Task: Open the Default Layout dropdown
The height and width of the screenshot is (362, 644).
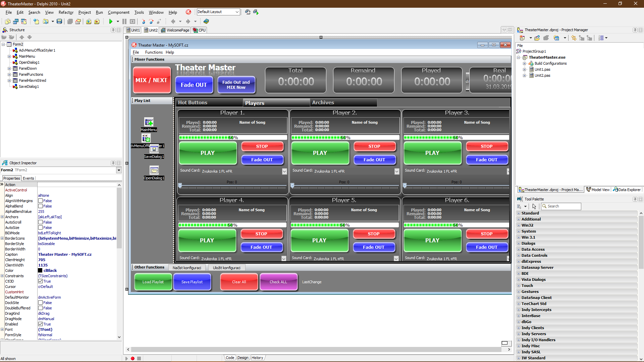Action: pyautogui.click(x=237, y=12)
